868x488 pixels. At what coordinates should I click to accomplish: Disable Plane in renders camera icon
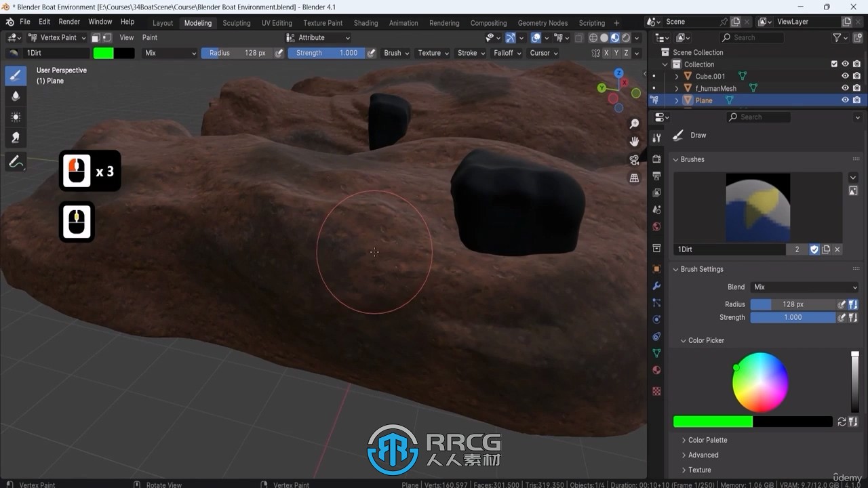point(857,100)
